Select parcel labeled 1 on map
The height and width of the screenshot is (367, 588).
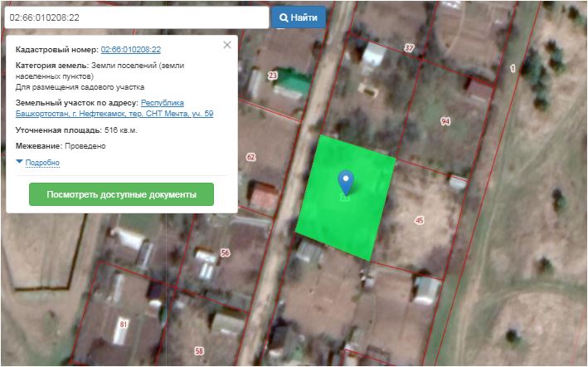click(x=513, y=68)
